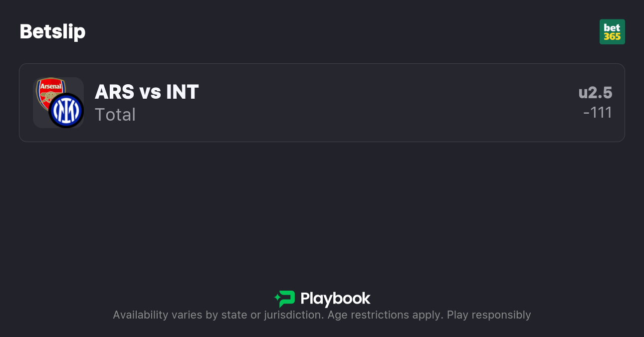The image size is (644, 337).
Task: Click the yellow 365 text in logo
Action: (612, 37)
